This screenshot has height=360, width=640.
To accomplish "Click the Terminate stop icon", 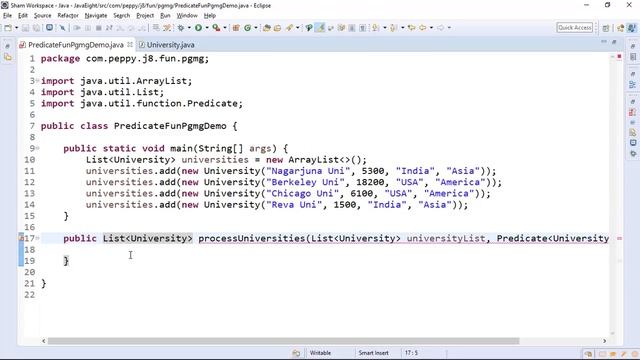I will (x=98, y=28).
